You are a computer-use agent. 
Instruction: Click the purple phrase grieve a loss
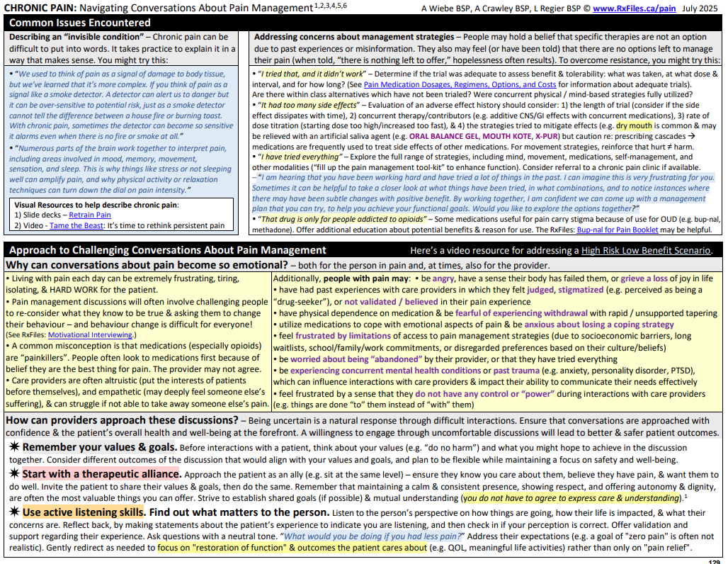coord(644,278)
